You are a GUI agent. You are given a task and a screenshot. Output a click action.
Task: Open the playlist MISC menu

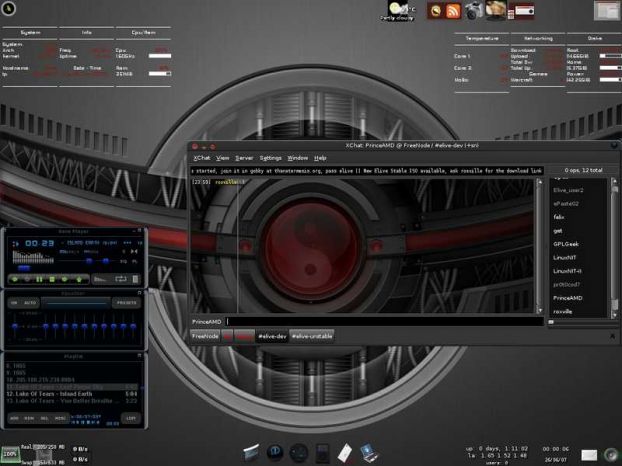(x=60, y=418)
